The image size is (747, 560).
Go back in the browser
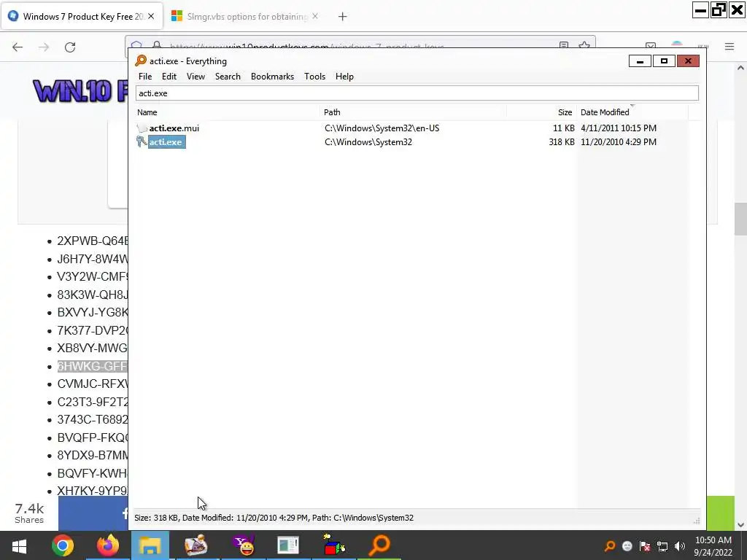[18, 47]
